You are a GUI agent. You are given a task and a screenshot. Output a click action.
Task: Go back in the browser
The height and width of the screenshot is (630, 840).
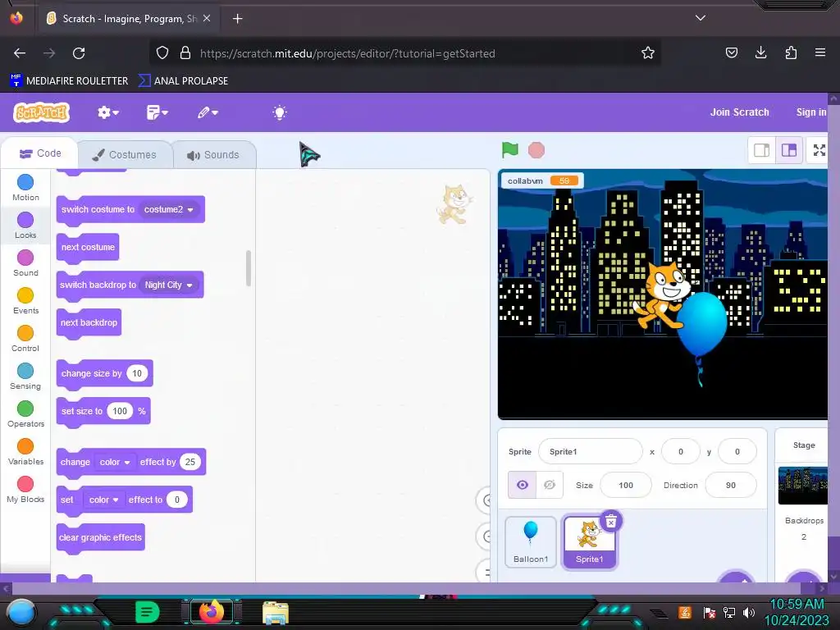pyautogui.click(x=20, y=53)
